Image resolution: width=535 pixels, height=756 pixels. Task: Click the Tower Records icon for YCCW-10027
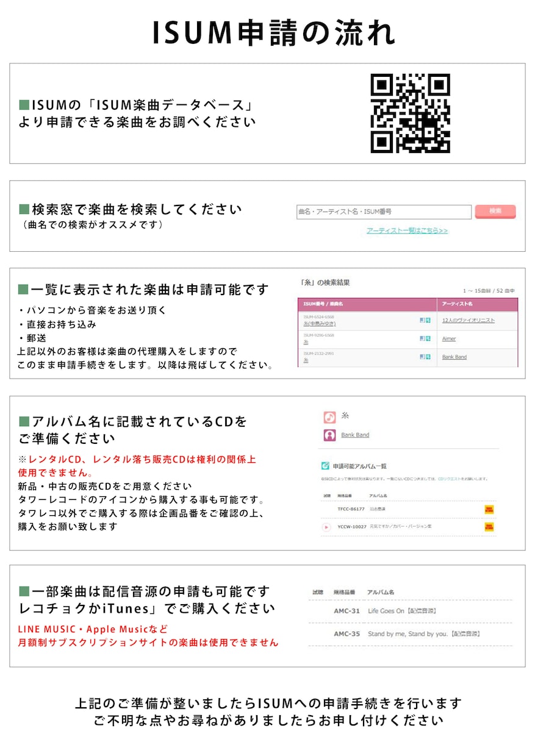click(489, 527)
